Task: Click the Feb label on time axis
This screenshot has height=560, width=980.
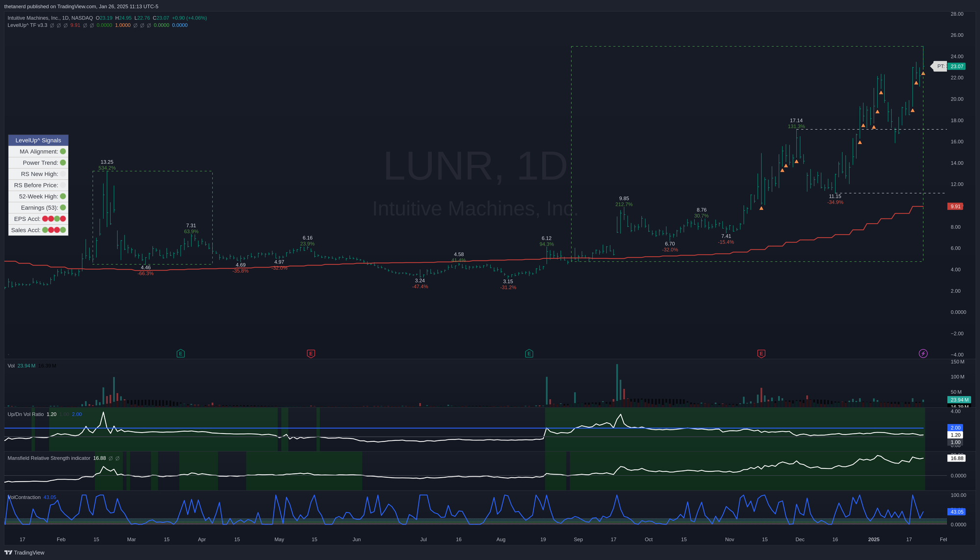Action: coord(61,539)
